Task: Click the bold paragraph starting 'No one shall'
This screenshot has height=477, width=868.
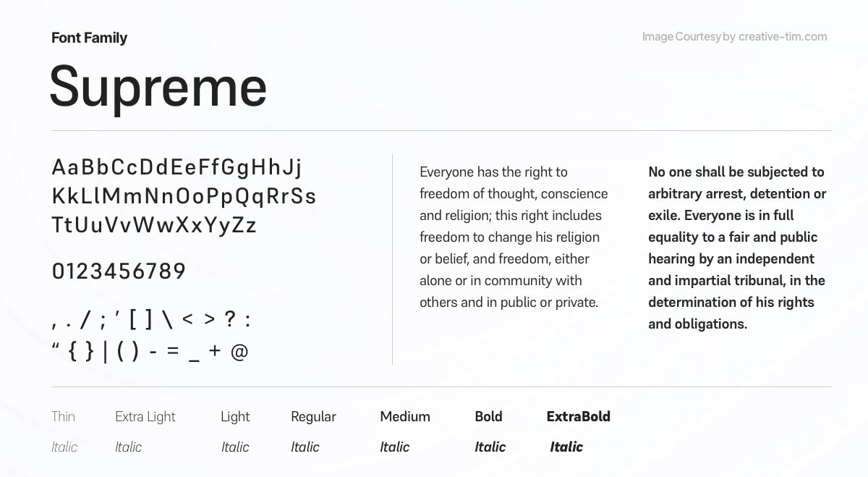Action: tap(736, 248)
